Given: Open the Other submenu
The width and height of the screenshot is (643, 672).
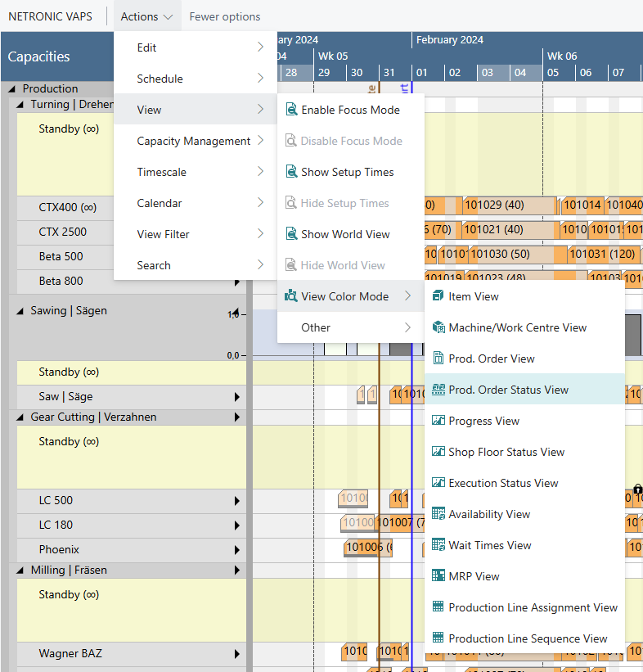Looking at the screenshot, I should coord(350,327).
